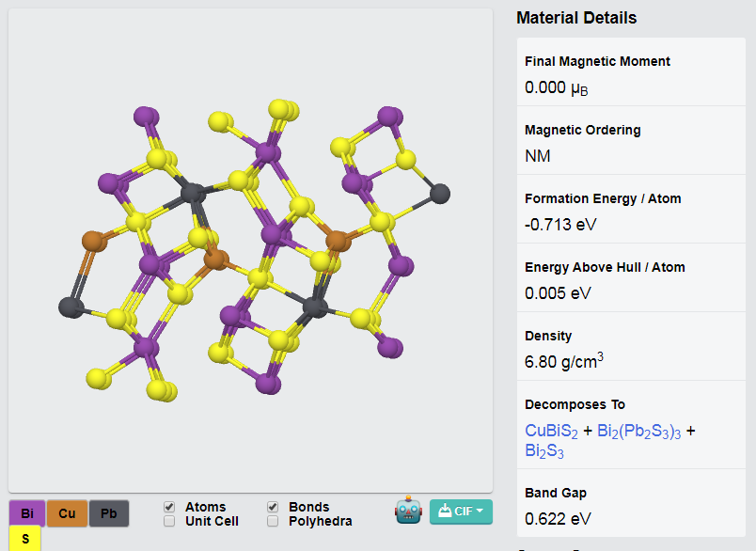This screenshot has width=756, height=551.
Task: Uncheck the Atoms checkbox
Action: click(x=169, y=507)
